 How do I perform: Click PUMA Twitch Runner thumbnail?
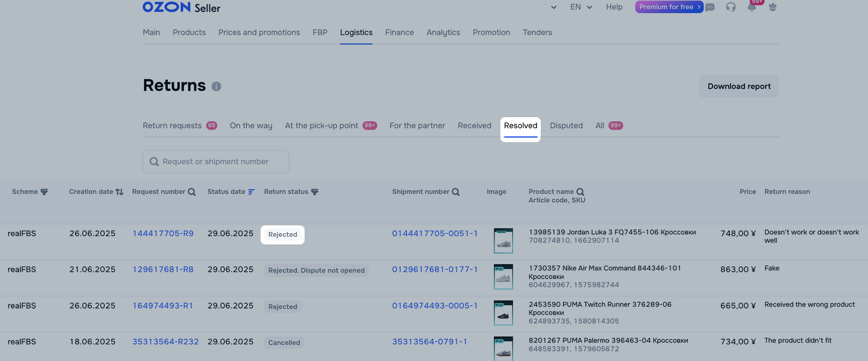503,313
